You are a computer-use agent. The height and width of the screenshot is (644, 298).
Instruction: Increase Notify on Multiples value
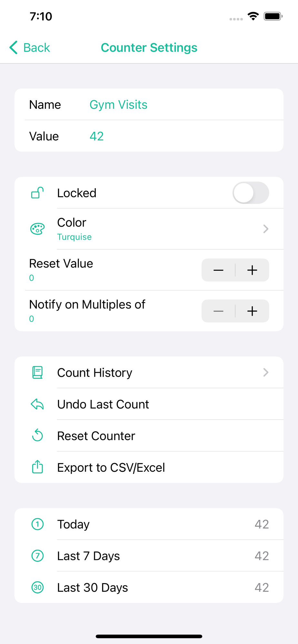[x=252, y=311]
